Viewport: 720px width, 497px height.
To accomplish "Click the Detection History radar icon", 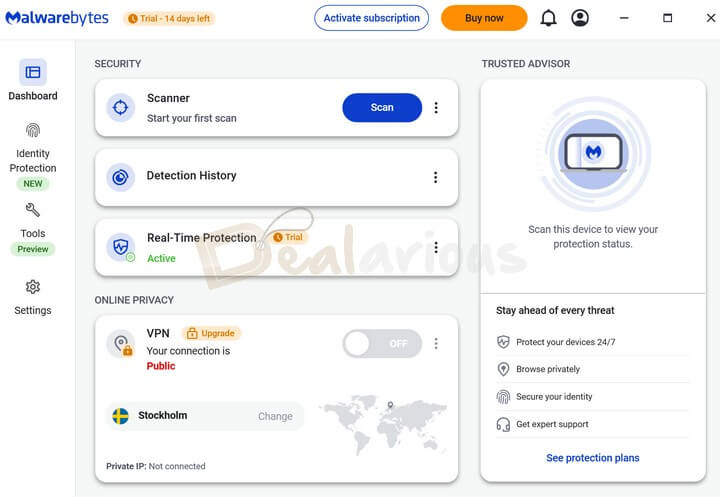I will tap(120, 177).
